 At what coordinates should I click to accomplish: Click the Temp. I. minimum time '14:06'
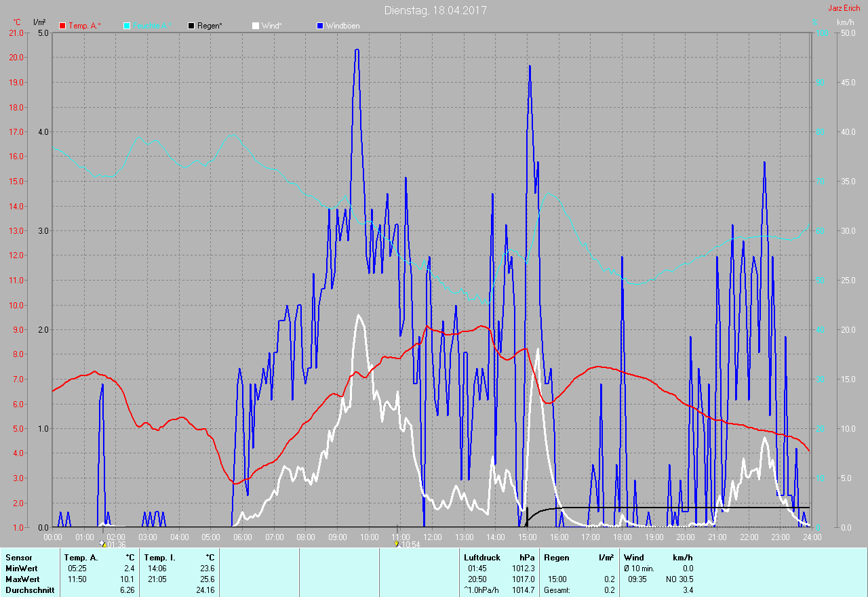(157, 569)
